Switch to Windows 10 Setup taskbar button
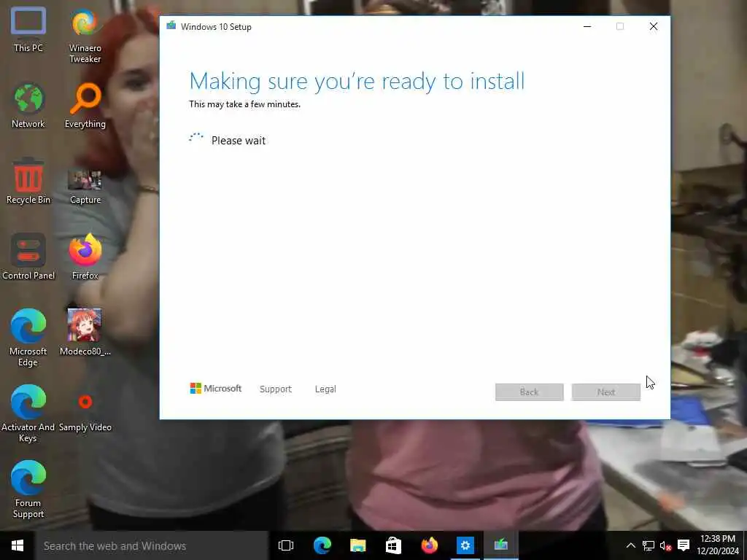Viewport: 747px width, 560px height. click(500, 545)
